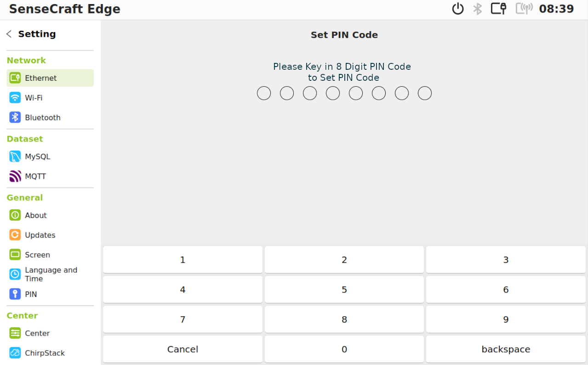588x365 pixels.
Task: Tap the digit 5 key
Action: [344, 290]
